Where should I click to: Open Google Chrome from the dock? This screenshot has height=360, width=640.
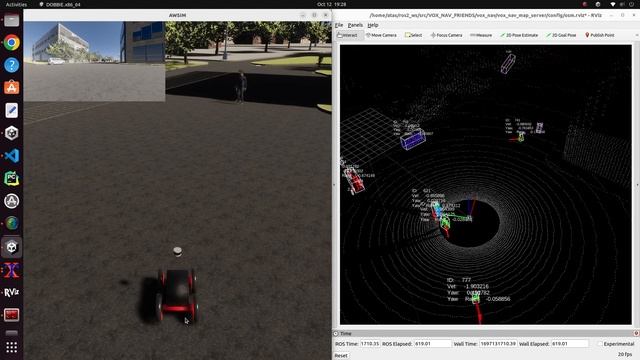coord(11,42)
